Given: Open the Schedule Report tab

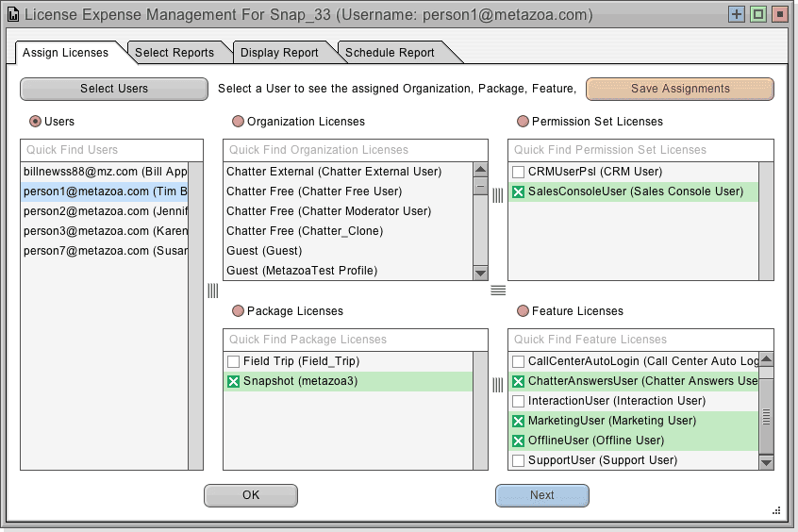Looking at the screenshot, I should pos(390,53).
